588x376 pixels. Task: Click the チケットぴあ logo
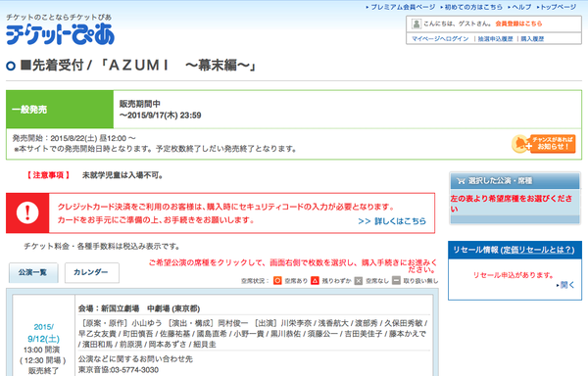tap(60, 34)
